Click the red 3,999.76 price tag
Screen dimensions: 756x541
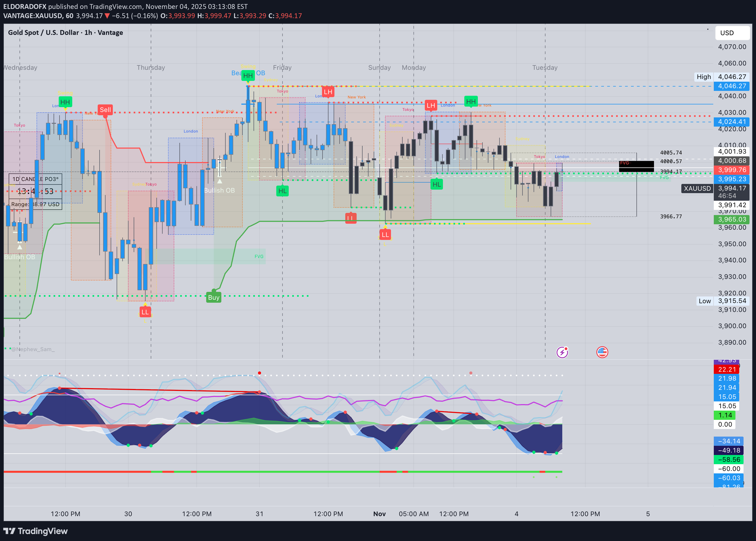tap(731, 170)
